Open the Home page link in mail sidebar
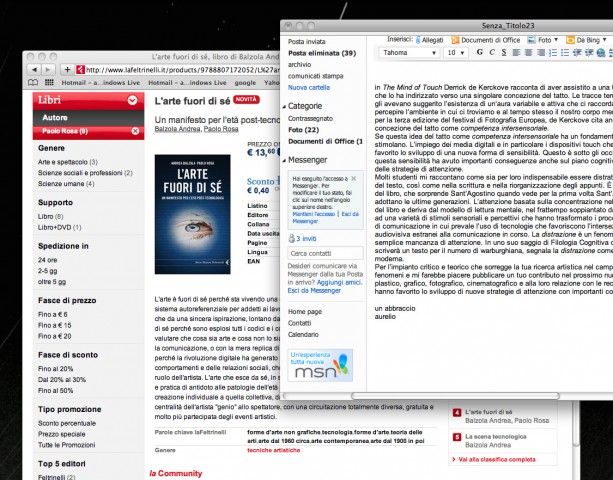 305,312
